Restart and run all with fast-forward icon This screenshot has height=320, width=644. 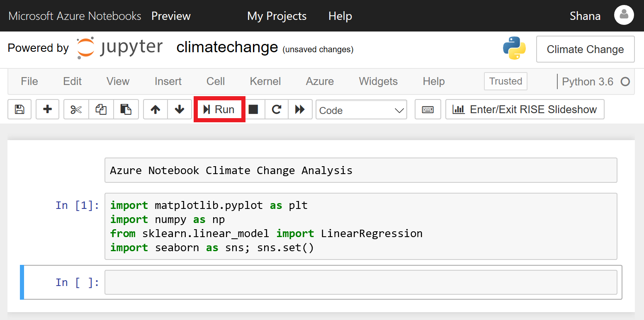[x=300, y=109]
